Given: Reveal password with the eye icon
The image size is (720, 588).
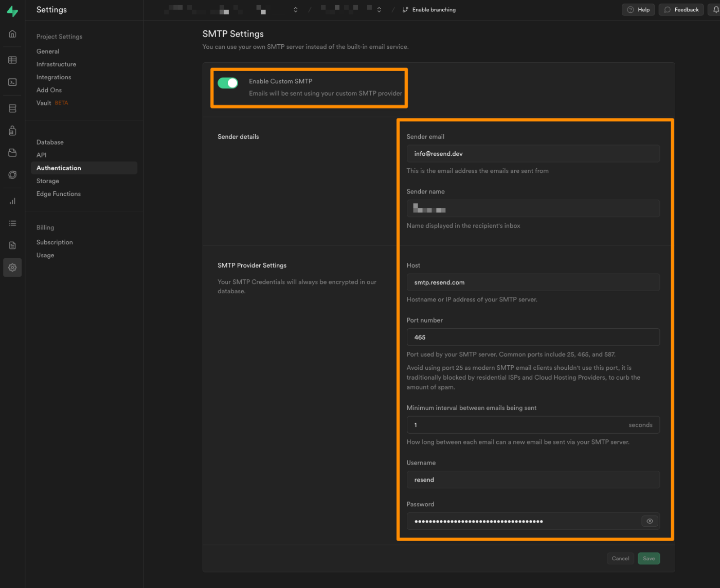Looking at the screenshot, I should click(x=650, y=521).
